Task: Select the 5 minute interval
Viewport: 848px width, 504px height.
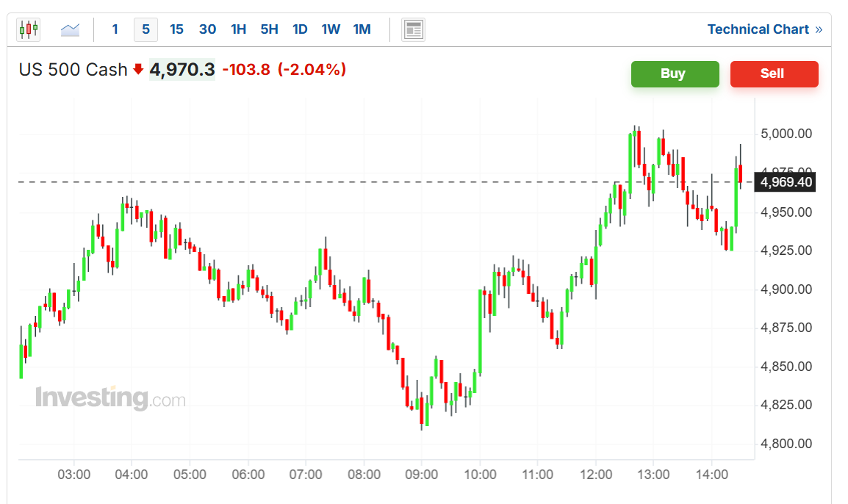Action: (x=145, y=29)
